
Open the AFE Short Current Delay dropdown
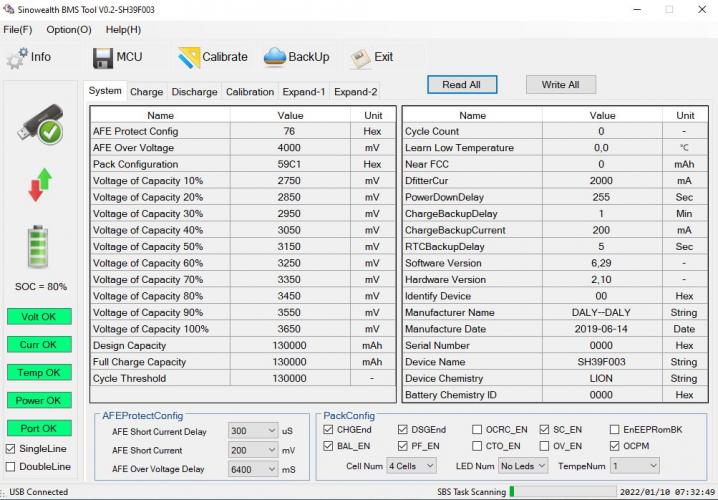[252, 431]
